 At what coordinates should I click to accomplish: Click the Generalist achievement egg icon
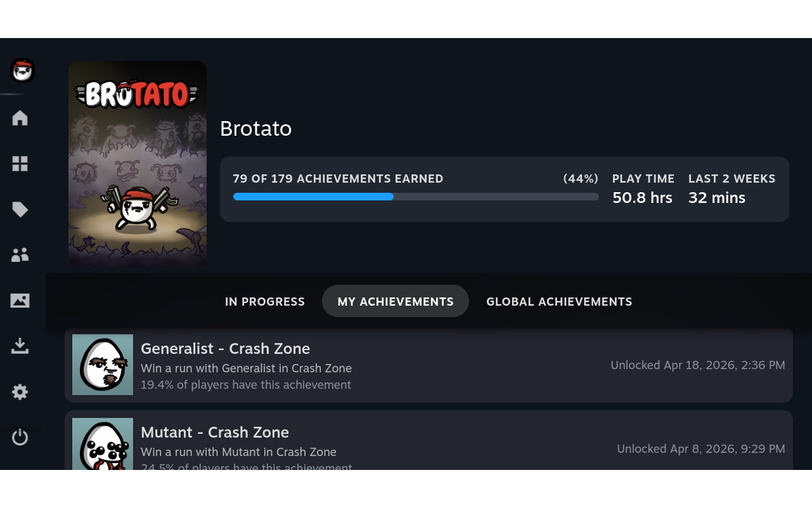click(x=103, y=365)
